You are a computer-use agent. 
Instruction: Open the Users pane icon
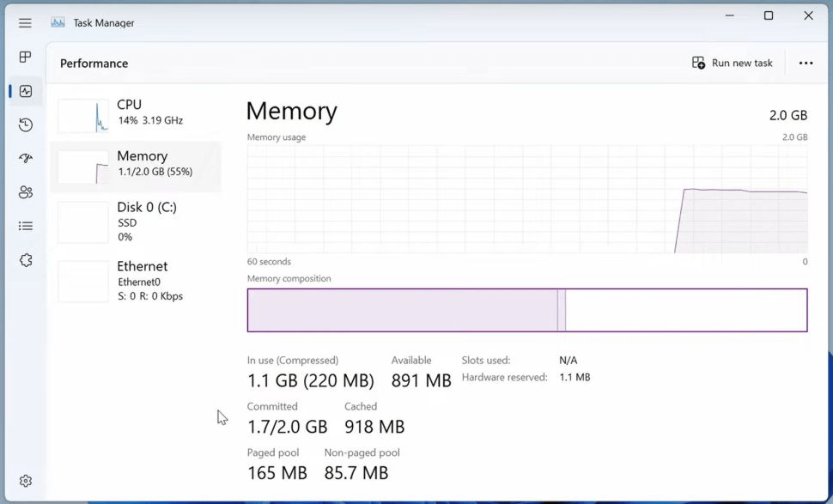point(25,191)
